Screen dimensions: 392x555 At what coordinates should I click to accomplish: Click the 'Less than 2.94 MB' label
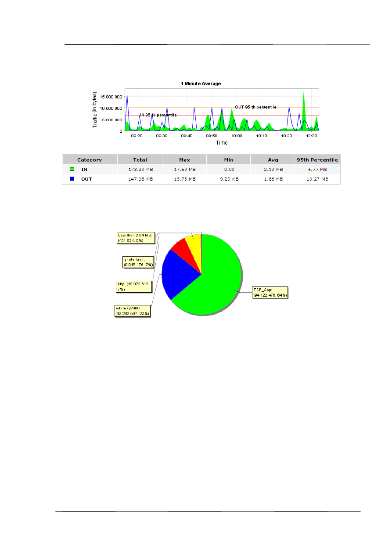pos(135,238)
